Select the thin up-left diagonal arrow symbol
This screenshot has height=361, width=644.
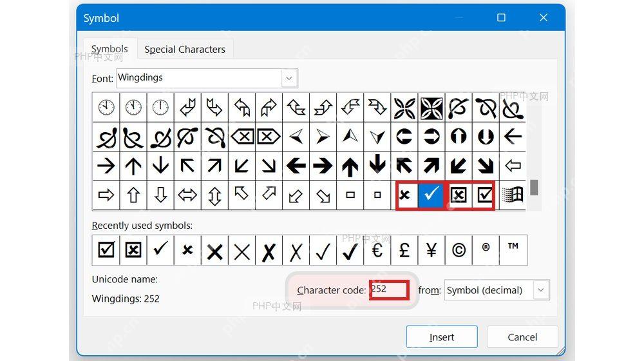[x=187, y=166]
